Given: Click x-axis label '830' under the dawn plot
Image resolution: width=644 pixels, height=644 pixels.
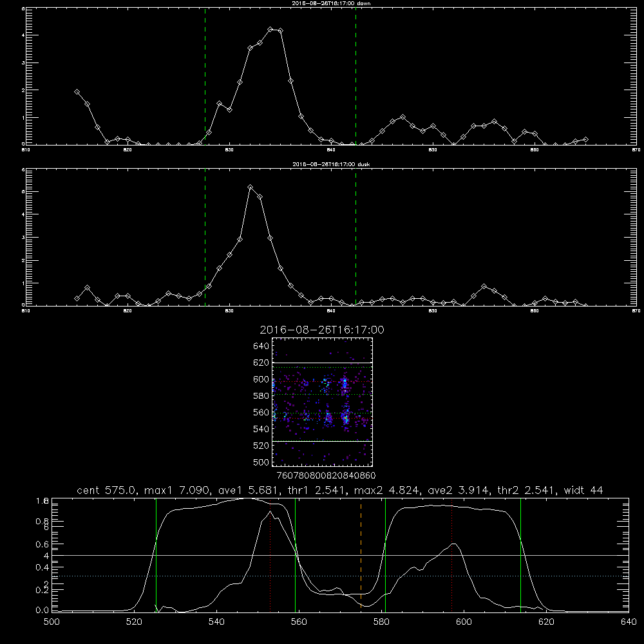Looking at the screenshot, I should pyautogui.click(x=229, y=150).
